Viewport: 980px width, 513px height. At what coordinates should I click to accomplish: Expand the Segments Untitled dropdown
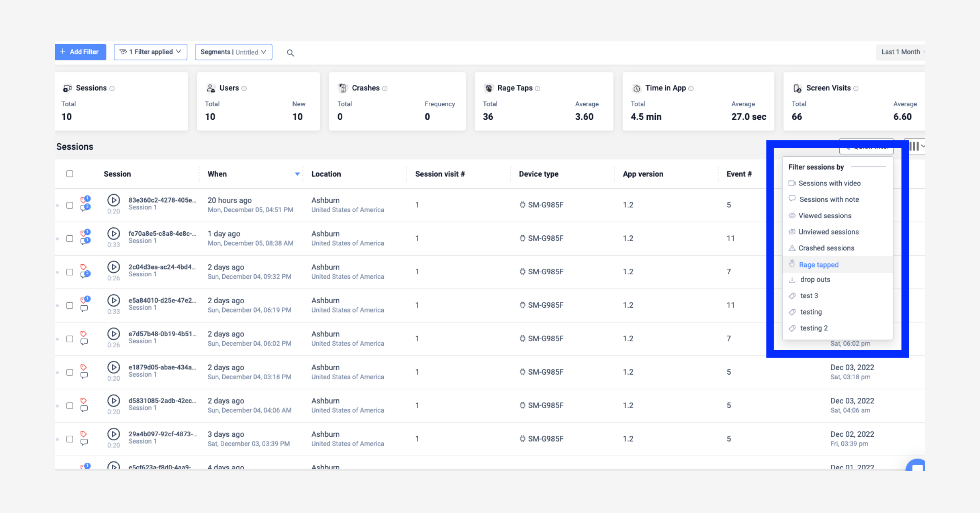[233, 52]
